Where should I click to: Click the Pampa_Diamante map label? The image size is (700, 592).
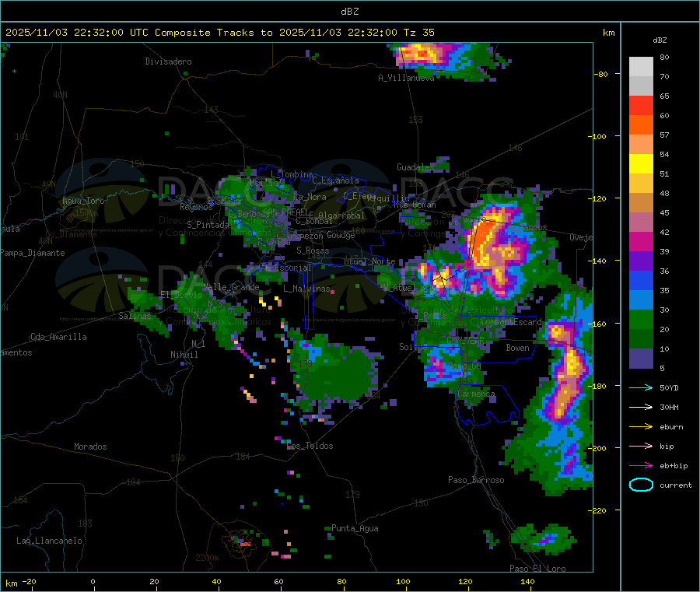pyautogui.click(x=33, y=253)
